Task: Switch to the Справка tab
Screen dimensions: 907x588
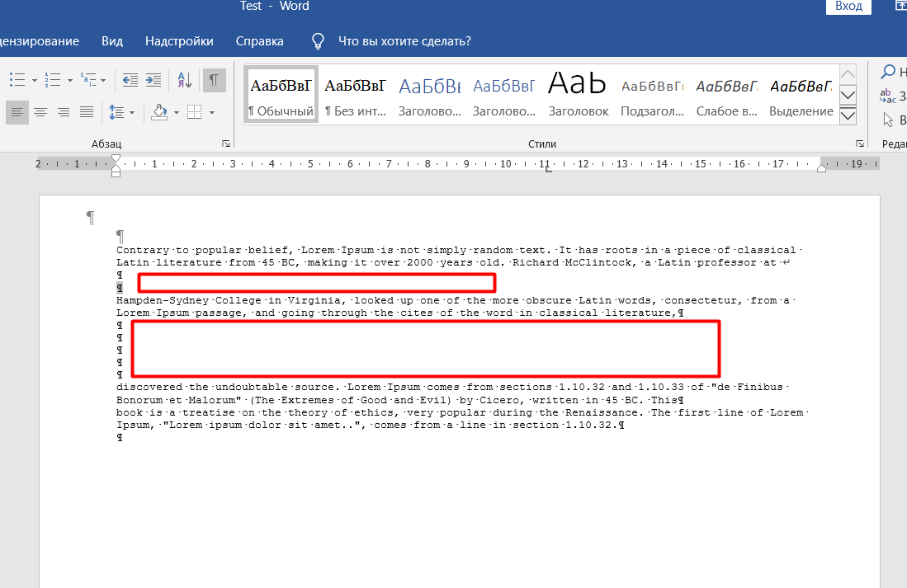Action: (x=259, y=41)
